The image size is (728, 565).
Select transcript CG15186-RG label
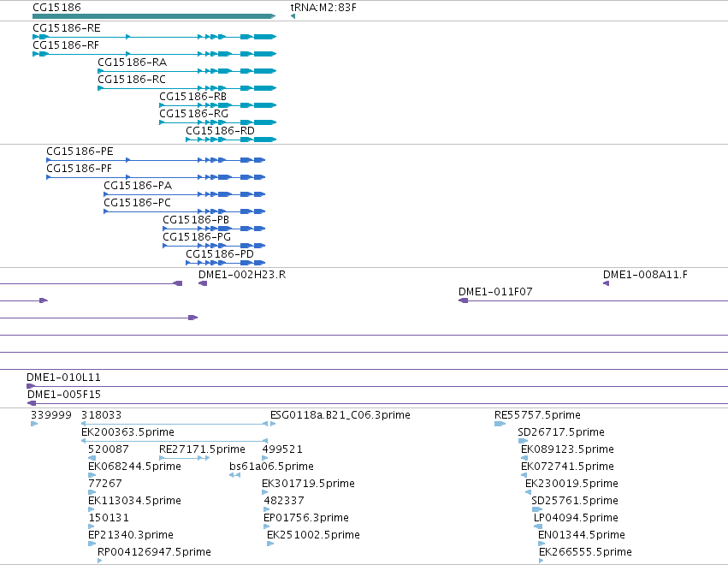pyautogui.click(x=193, y=114)
